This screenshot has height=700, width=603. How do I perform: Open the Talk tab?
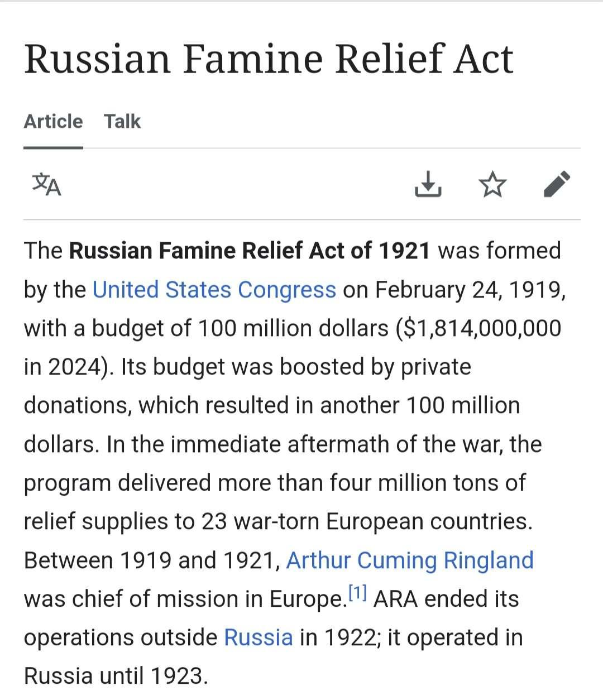tap(122, 122)
